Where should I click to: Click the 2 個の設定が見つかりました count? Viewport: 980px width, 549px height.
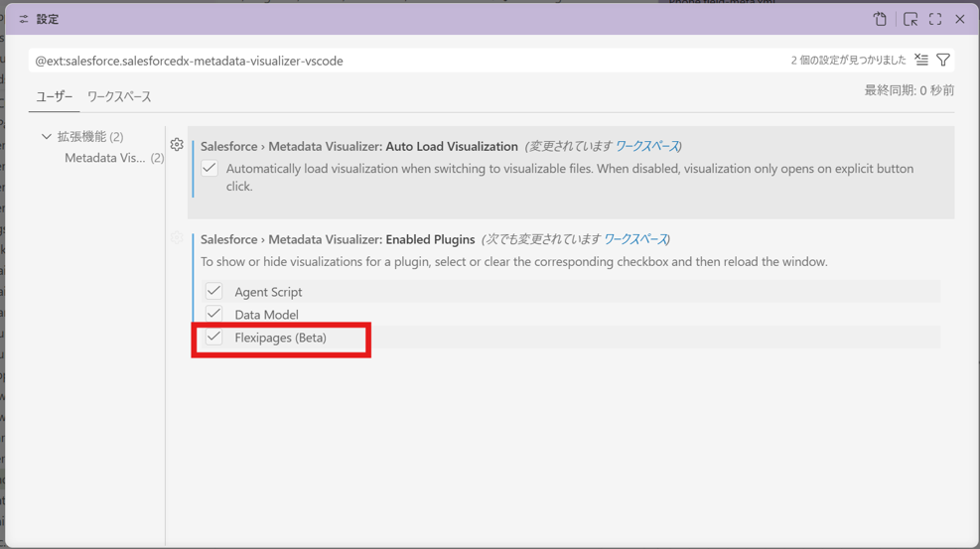[848, 60]
